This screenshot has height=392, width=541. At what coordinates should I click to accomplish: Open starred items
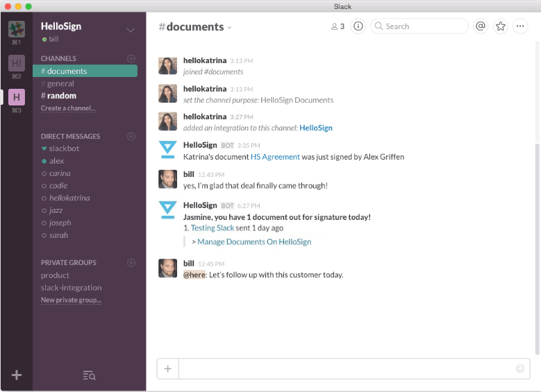501,26
